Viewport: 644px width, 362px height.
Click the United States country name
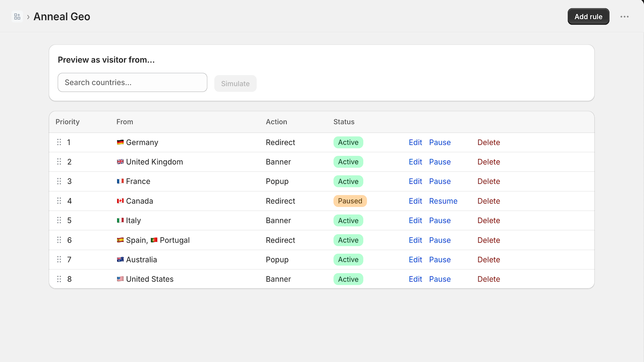[150, 279]
